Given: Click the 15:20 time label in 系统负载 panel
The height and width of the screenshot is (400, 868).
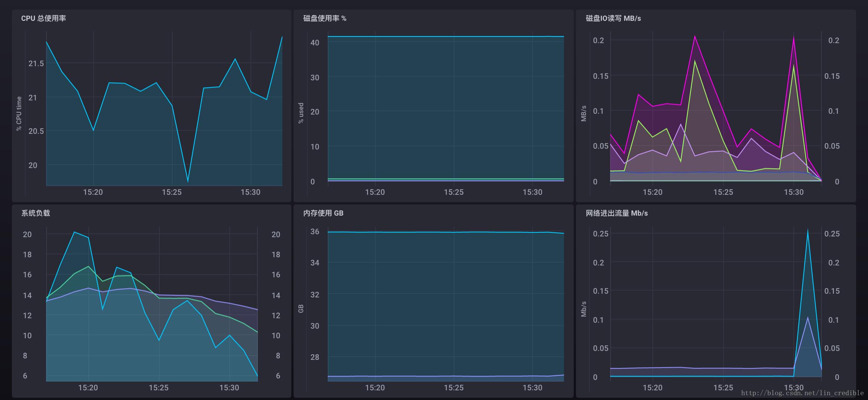Looking at the screenshot, I should [x=88, y=388].
